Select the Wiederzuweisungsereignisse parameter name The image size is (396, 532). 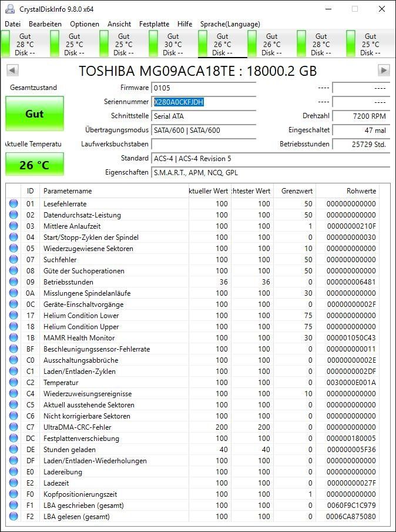click(x=88, y=394)
